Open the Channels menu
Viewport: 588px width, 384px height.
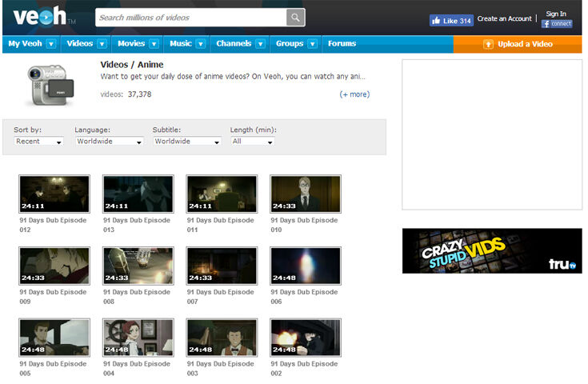[234, 44]
